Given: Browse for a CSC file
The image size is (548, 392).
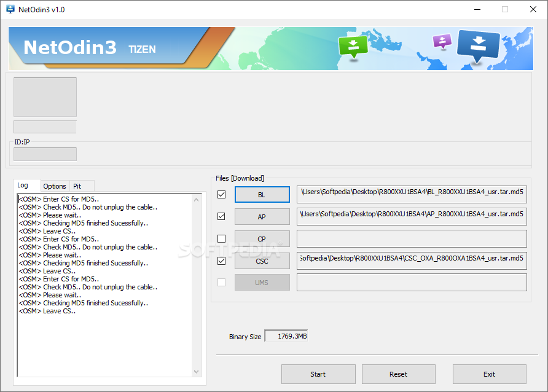Looking at the screenshot, I should 262,261.
